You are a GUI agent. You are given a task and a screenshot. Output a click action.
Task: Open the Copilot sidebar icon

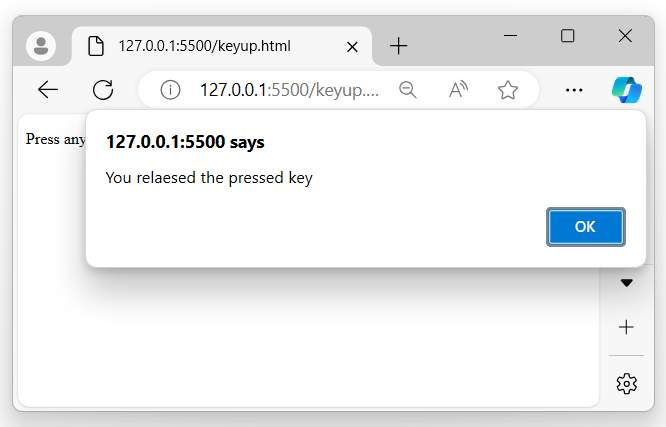627,90
